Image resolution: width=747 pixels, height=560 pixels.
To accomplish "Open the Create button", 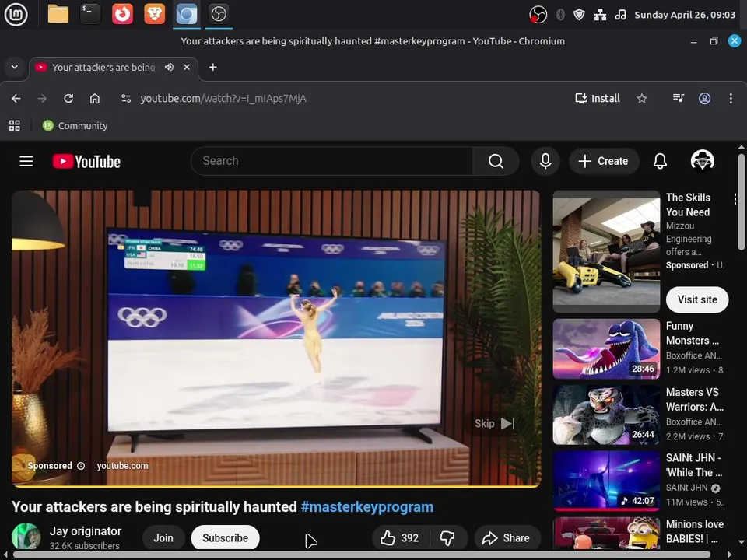I will tap(603, 161).
